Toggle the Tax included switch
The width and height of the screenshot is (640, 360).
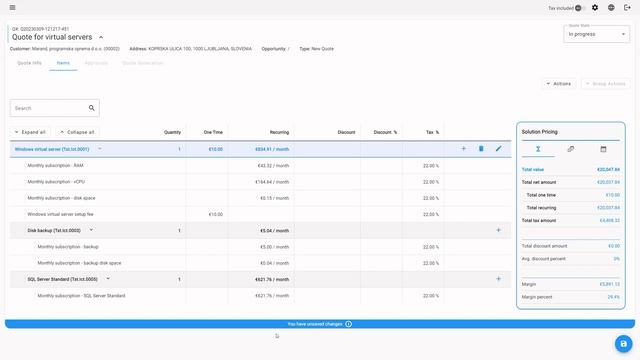coord(580,8)
